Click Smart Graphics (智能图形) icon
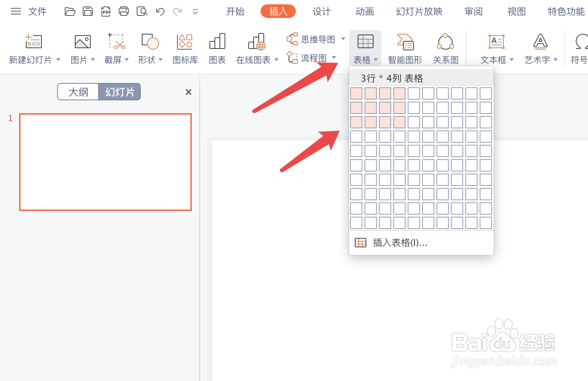588x381 pixels. click(x=405, y=42)
